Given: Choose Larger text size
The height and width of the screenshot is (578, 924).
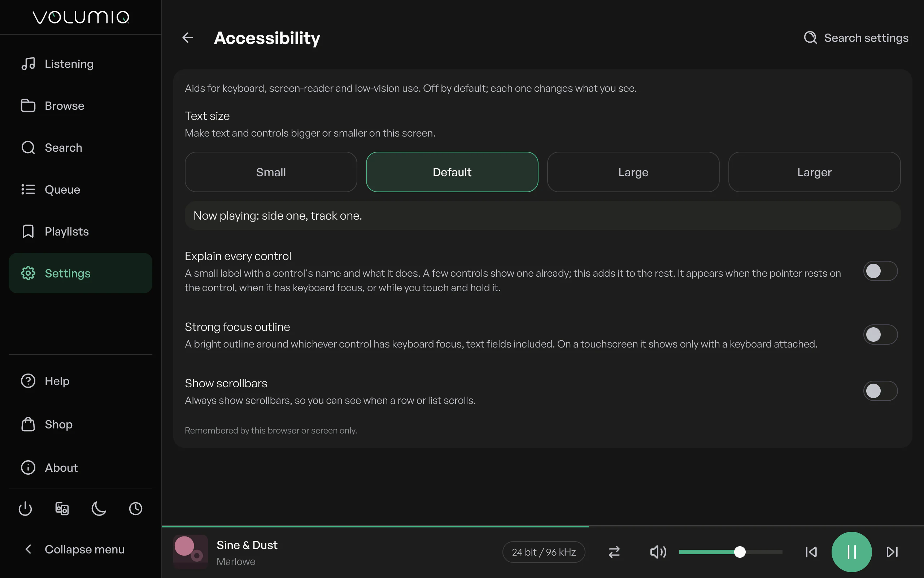Looking at the screenshot, I should click(x=814, y=172).
